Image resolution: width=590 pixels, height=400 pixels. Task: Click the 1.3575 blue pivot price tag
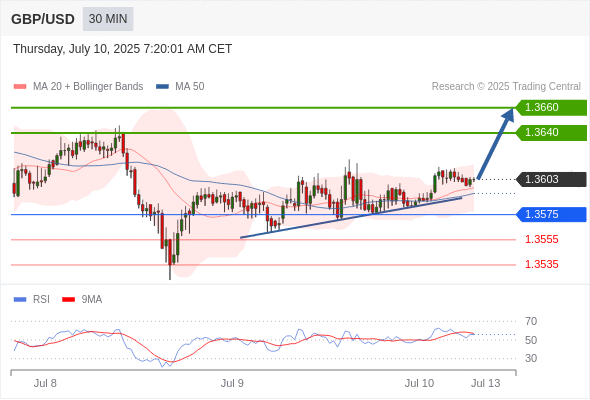click(551, 214)
